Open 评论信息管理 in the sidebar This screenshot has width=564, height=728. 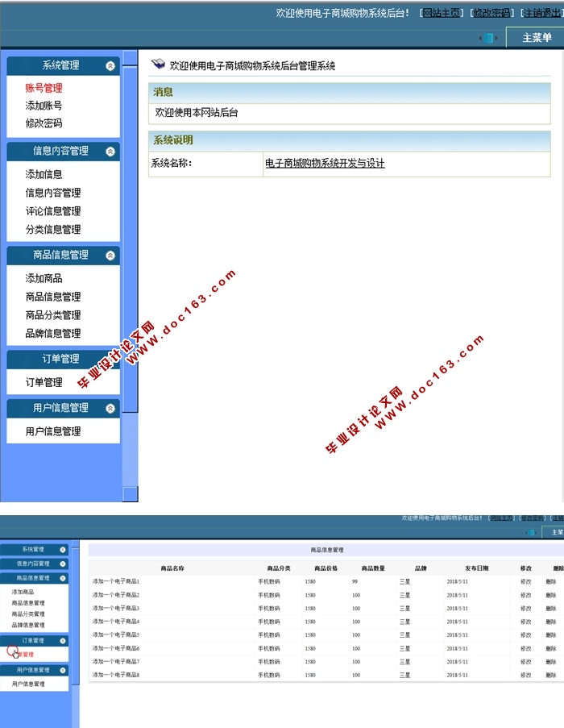(53, 211)
